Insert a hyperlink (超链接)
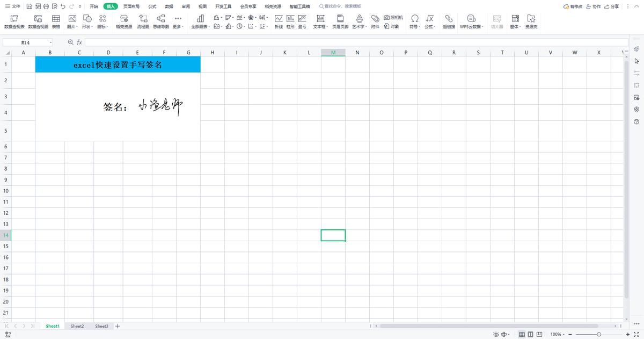Image resolution: width=644 pixels, height=339 pixels. (x=449, y=21)
